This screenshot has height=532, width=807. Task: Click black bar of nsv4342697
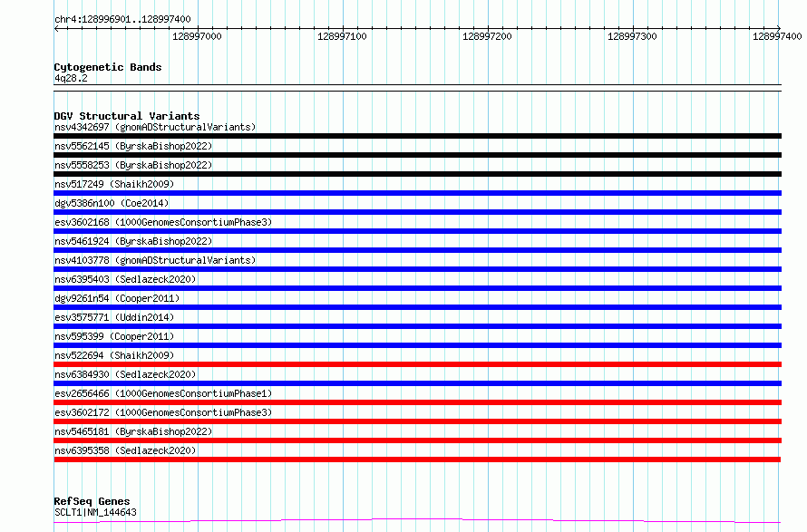(417, 136)
